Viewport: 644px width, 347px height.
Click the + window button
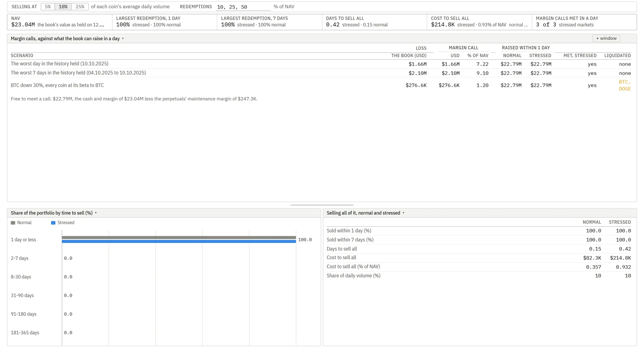coord(606,38)
